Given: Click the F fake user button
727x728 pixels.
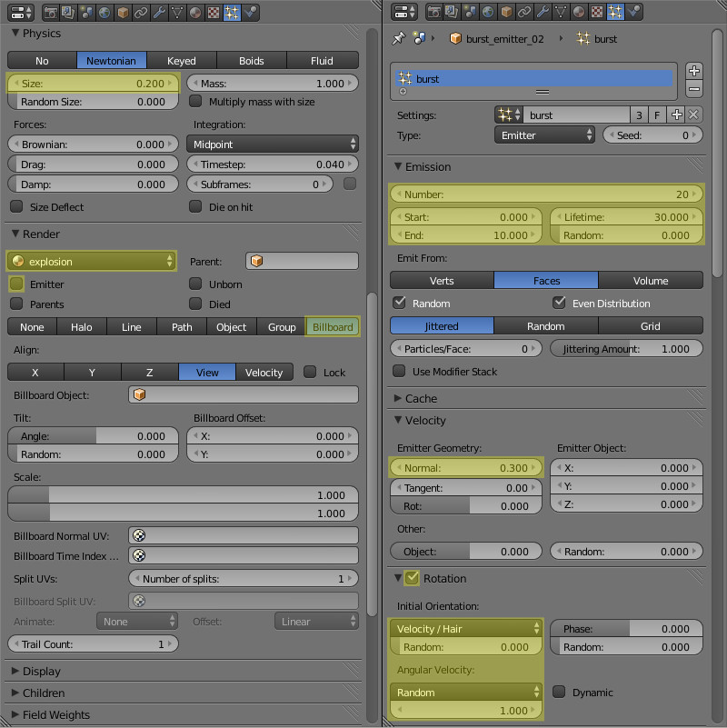Looking at the screenshot, I should (x=657, y=115).
